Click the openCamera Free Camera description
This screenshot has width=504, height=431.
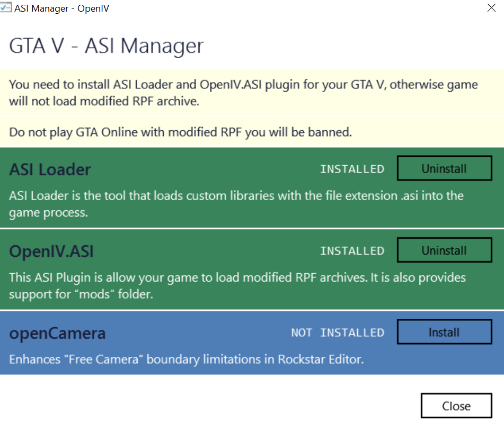(x=186, y=360)
